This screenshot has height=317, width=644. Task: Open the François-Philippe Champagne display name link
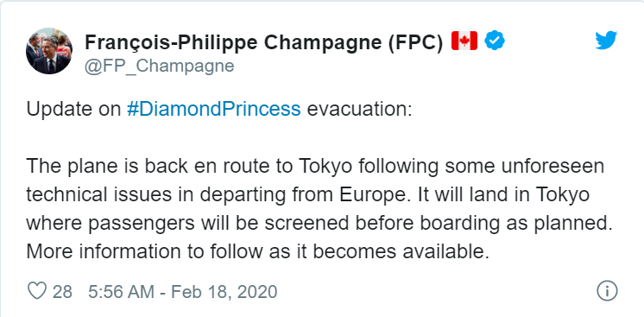262,43
